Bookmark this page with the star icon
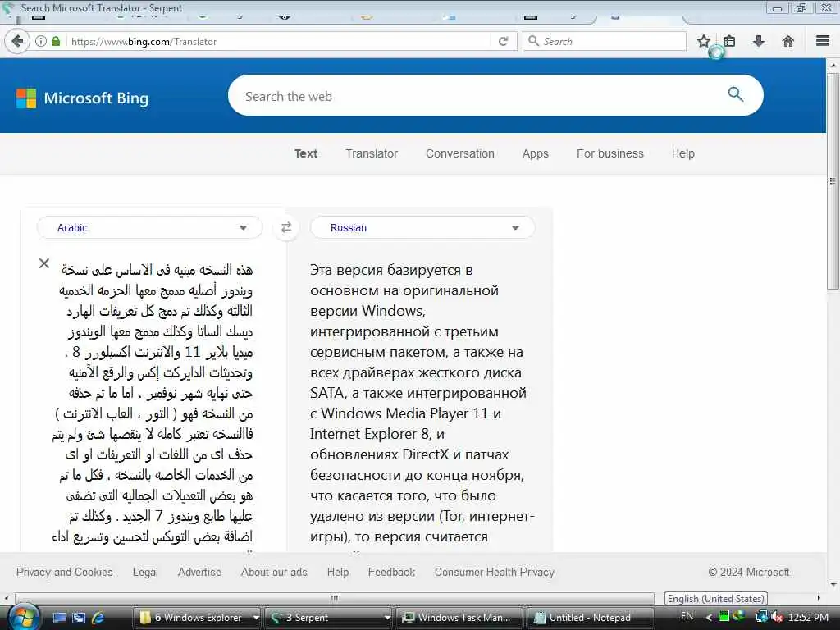 click(x=703, y=41)
